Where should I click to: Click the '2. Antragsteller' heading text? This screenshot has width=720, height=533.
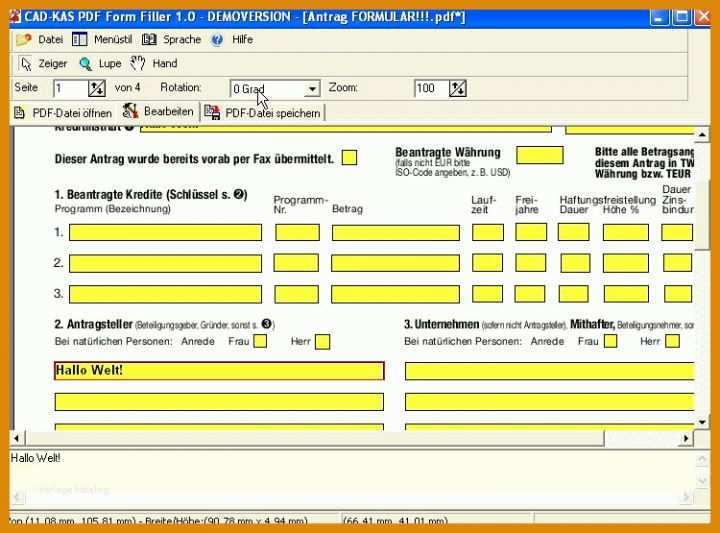tap(93, 324)
